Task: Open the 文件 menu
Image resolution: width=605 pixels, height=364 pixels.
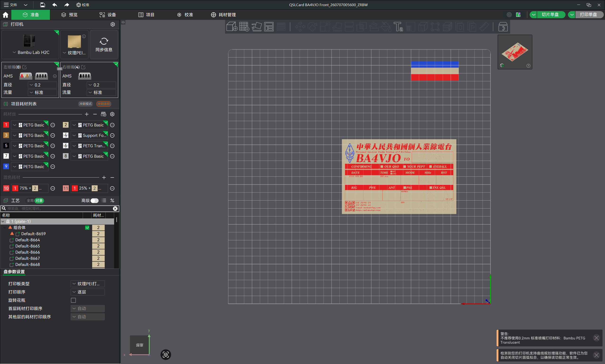Action: point(10,5)
